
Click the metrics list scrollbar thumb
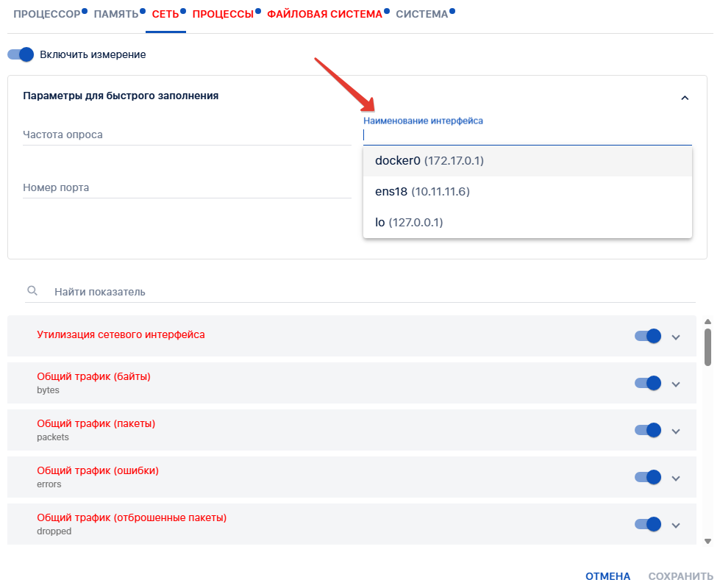click(x=707, y=346)
